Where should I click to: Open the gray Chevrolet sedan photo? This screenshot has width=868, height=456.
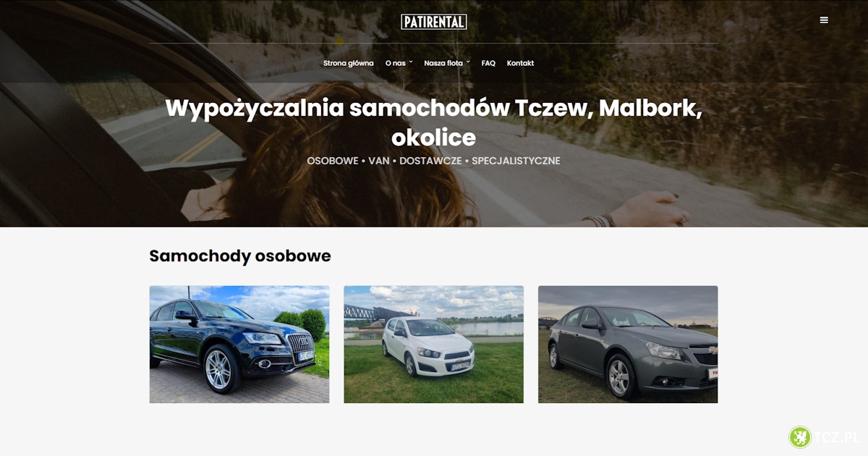pos(628,345)
